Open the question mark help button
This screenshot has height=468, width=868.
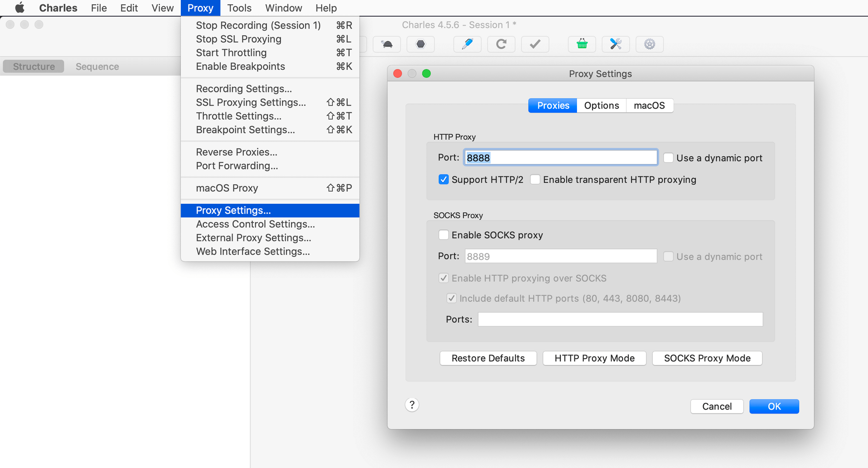pyautogui.click(x=412, y=405)
